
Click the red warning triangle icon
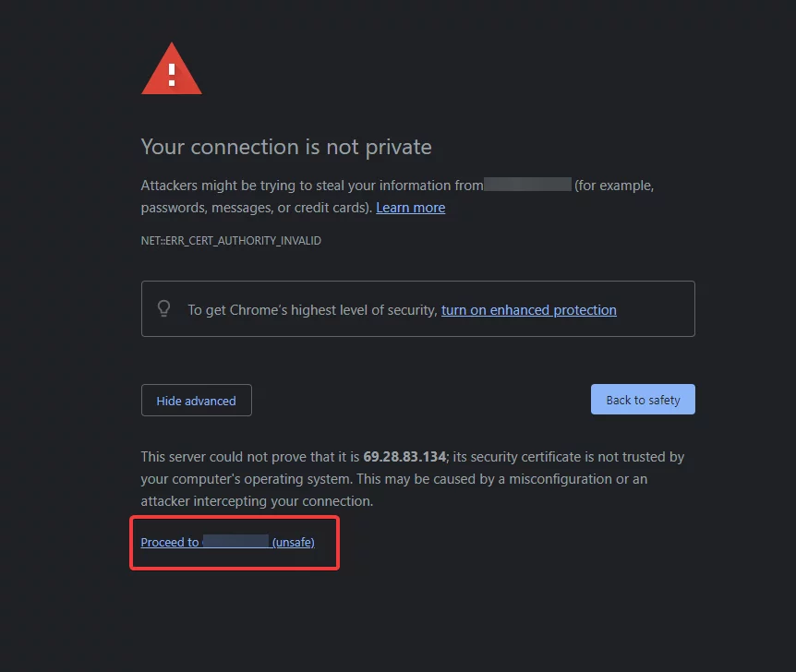point(172,68)
